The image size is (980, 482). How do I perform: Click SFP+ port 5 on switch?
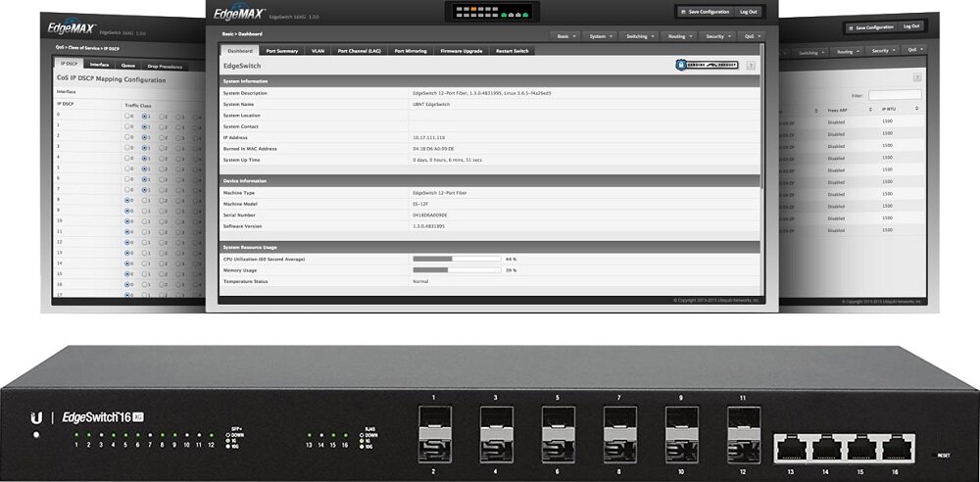(x=559, y=415)
